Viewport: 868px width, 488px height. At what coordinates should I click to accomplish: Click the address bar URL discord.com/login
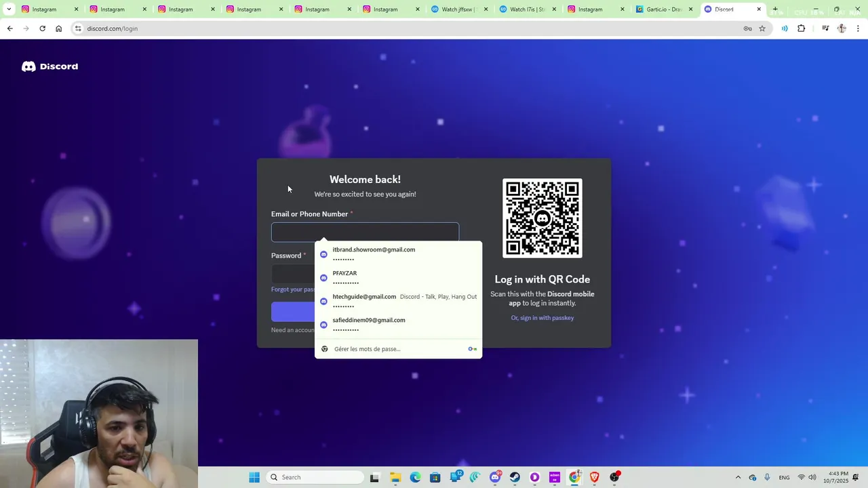coord(113,28)
